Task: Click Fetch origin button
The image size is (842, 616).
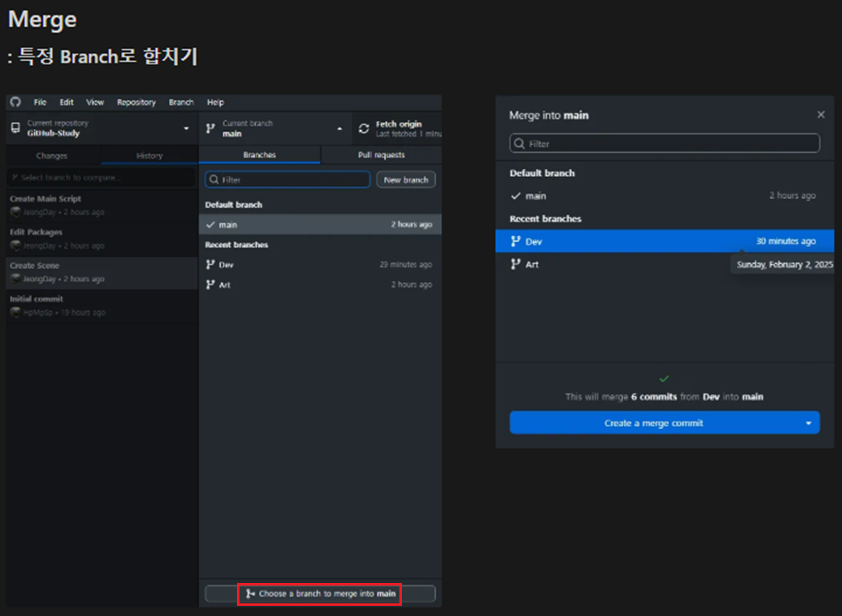Action: [397, 129]
